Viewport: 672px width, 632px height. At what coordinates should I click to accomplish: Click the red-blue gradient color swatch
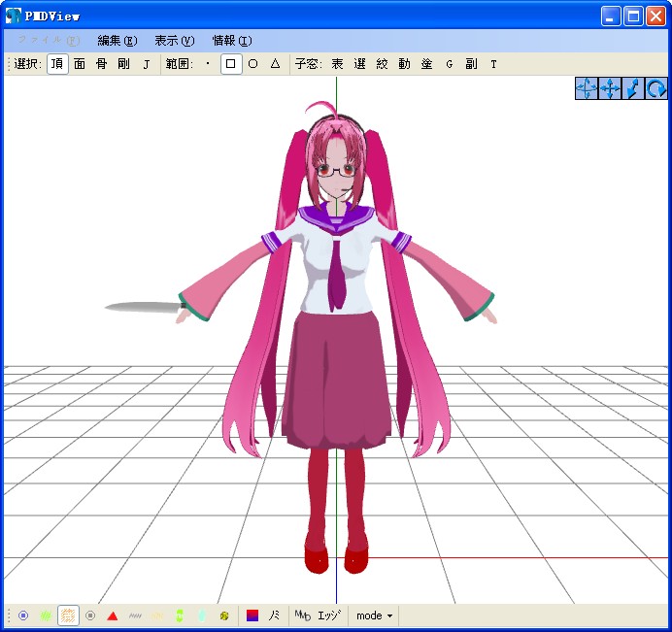(x=252, y=615)
